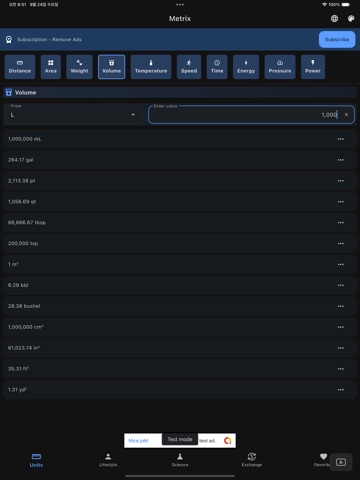Tap the 200,000 tsp value
The image size is (360, 480).
pyautogui.click(x=23, y=243)
